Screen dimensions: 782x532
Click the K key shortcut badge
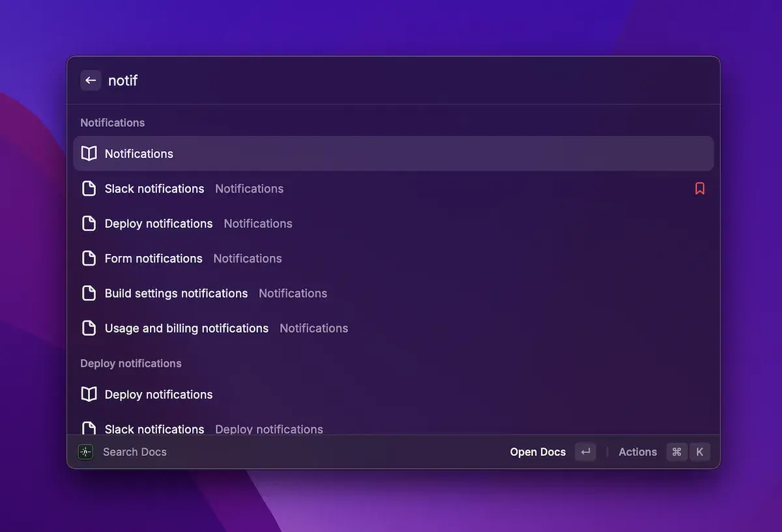700,452
